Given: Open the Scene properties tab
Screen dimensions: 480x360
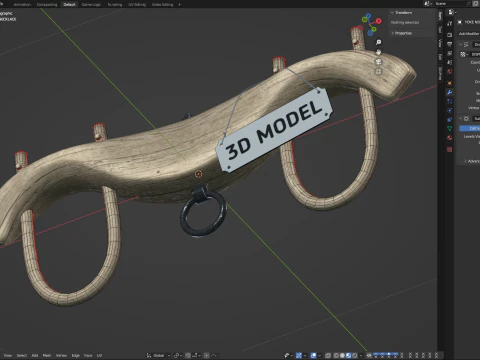Looking at the screenshot, I should click(450, 62).
